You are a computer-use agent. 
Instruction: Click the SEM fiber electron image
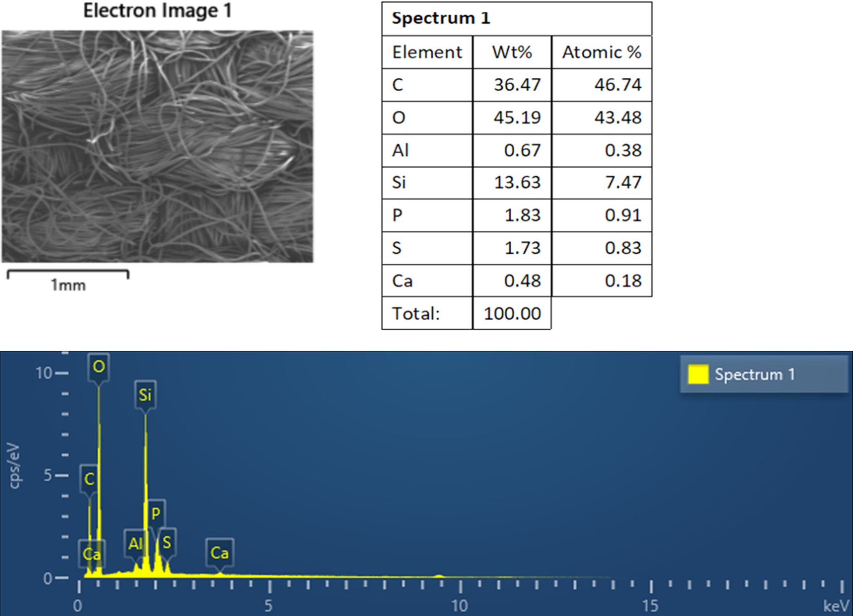157,146
